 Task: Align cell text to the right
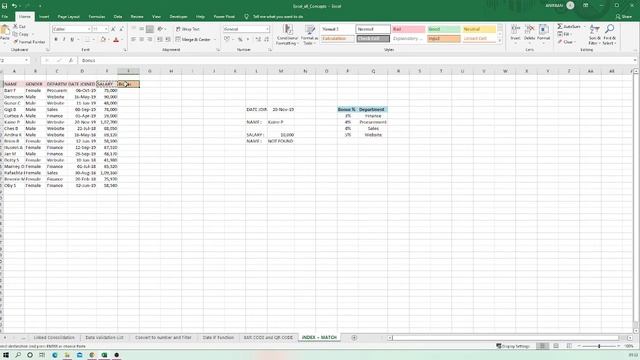(150, 39)
